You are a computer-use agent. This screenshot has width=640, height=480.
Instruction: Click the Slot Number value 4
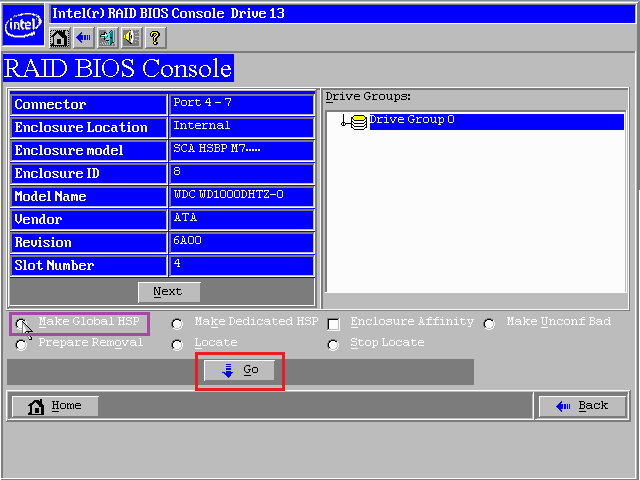coord(241,266)
